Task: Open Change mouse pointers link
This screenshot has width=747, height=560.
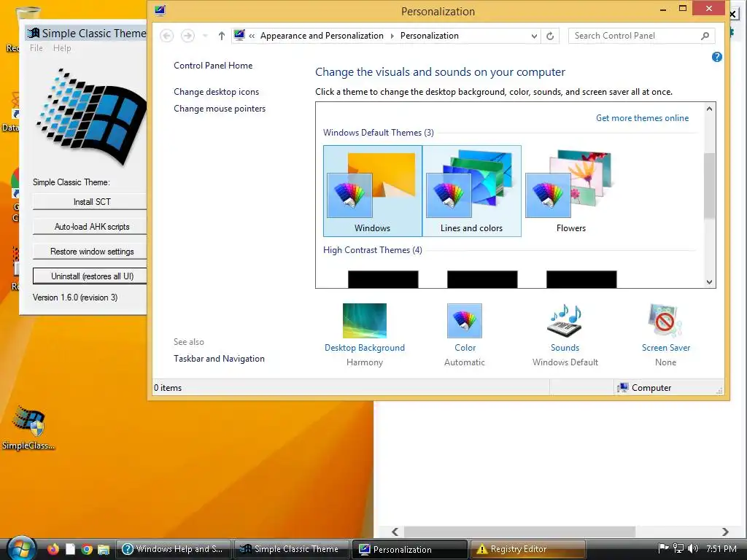Action: tap(220, 109)
